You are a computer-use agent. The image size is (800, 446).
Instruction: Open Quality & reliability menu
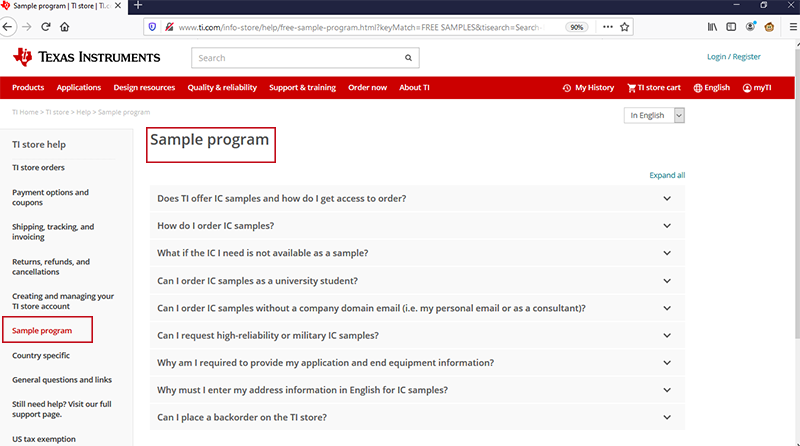[222, 87]
